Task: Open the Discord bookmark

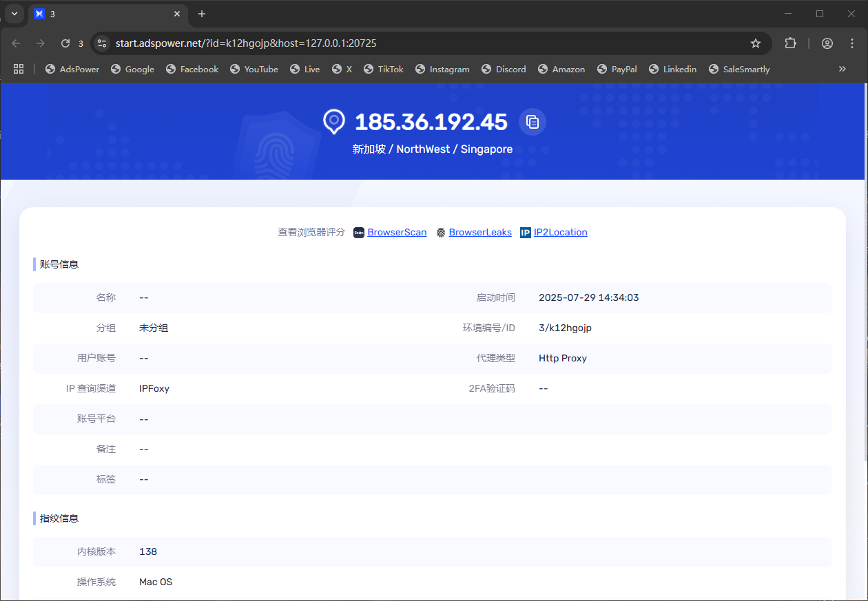Action: [504, 69]
